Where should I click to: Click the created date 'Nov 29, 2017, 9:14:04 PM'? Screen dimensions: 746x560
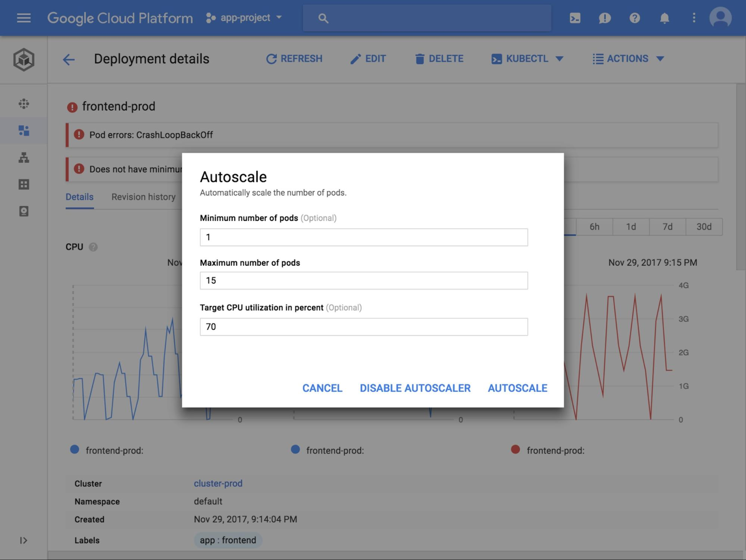pos(245,519)
